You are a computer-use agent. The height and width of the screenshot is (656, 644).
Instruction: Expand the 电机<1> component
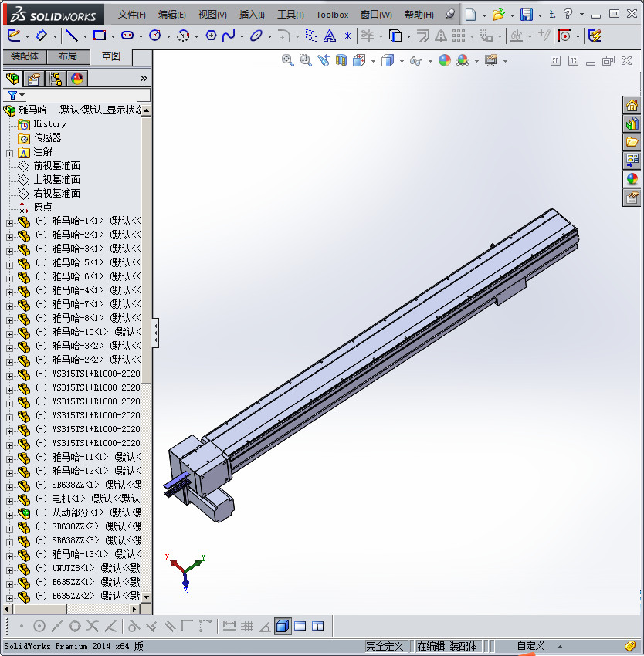coord(9,501)
